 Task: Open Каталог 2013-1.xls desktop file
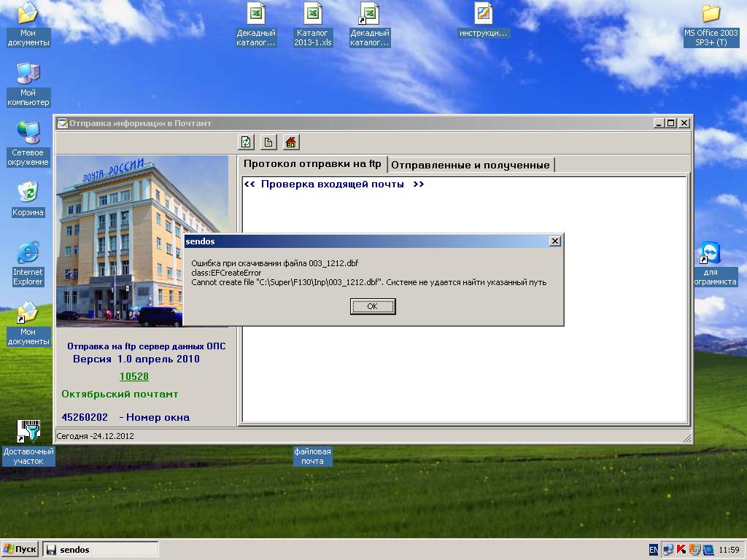(312, 25)
